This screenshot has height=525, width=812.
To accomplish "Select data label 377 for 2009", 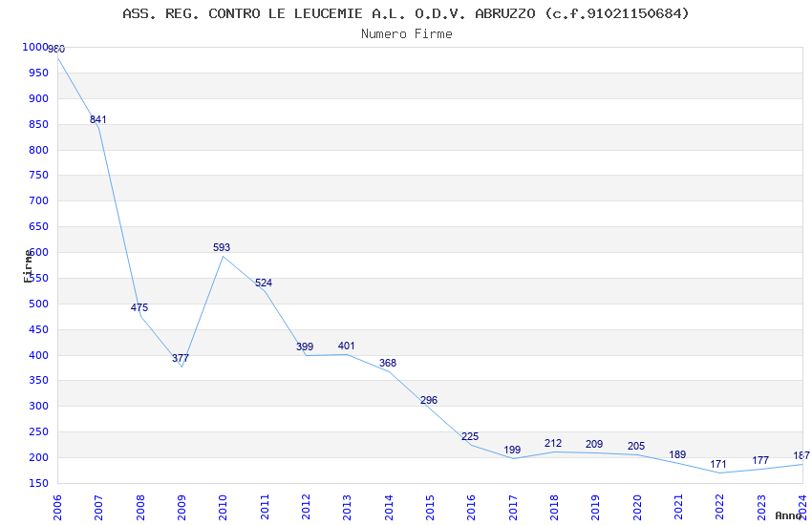I will point(181,358).
